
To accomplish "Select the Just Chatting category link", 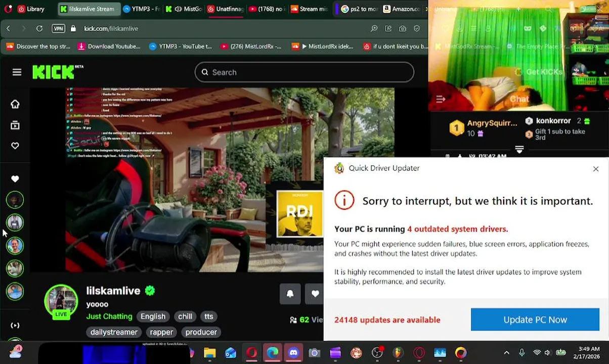I will [109, 316].
